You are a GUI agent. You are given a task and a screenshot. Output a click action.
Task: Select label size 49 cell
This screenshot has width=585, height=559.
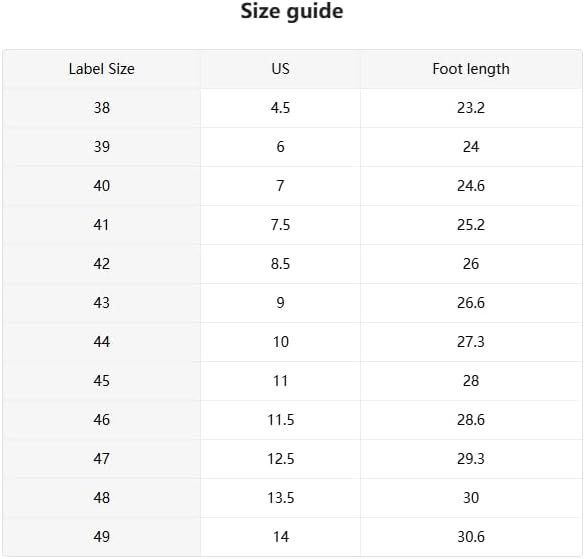(x=101, y=537)
